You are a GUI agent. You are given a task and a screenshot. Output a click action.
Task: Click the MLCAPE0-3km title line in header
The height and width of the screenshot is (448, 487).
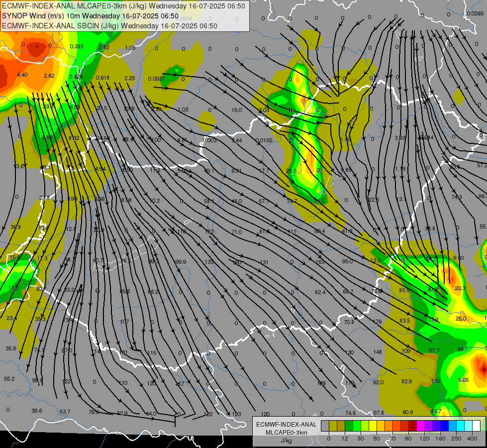123,6
